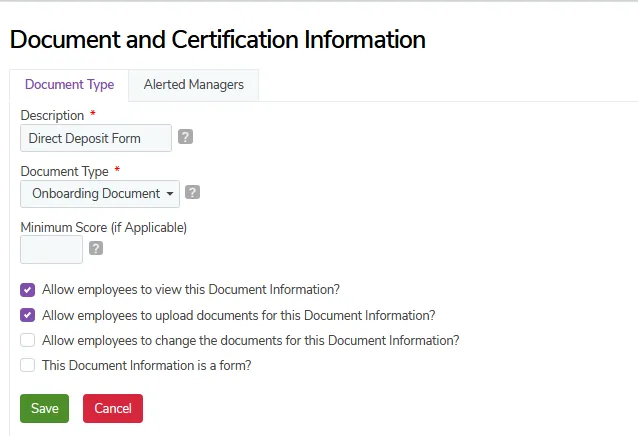Enable Allow employees to change the documents checkbox
Image resolution: width=638 pixels, height=436 pixels.
pyautogui.click(x=28, y=340)
